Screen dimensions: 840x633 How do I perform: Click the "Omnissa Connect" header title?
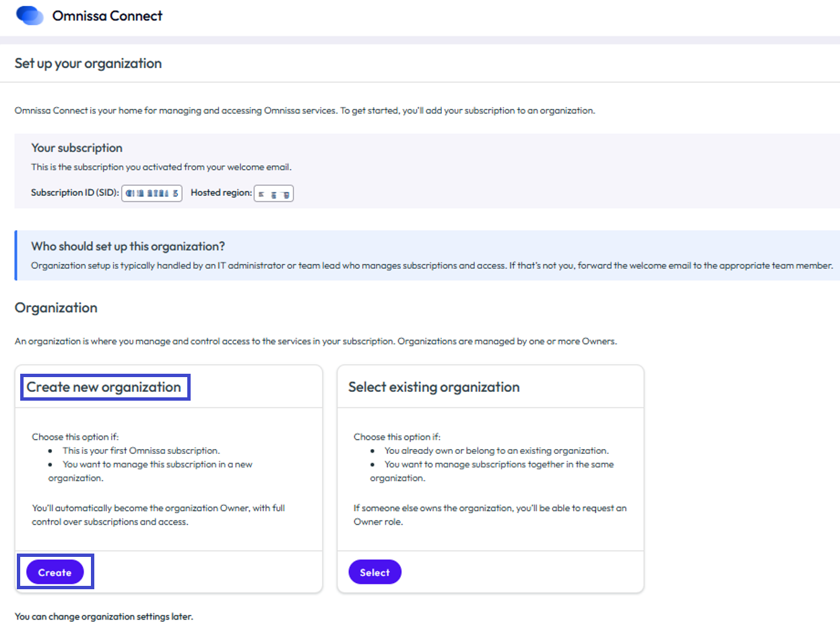(107, 15)
